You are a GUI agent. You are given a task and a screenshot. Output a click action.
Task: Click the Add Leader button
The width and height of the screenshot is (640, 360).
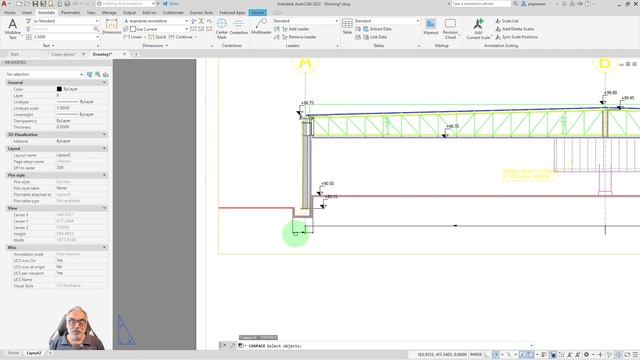click(x=295, y=29)
